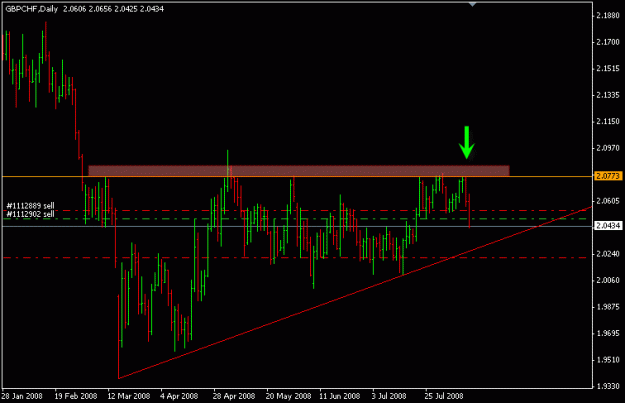
Task: Click the 28 Jan 2008 date label
Action: (x=22, y=396)
